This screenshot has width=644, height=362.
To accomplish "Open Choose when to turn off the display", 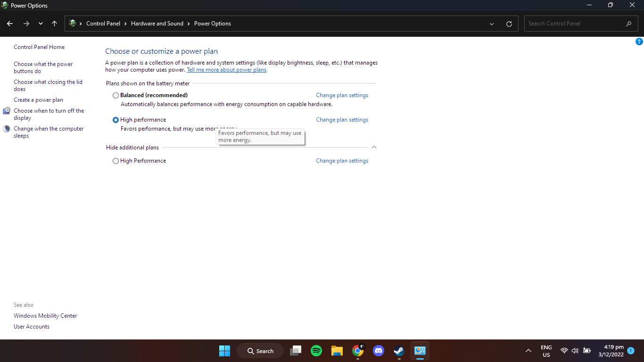I will (x=49, y=114).
